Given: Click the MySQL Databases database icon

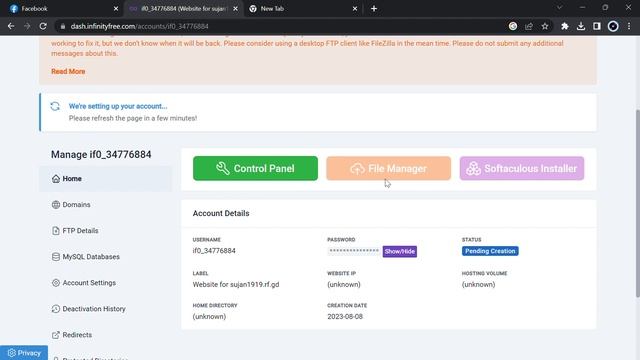Looking at the screenshot, I should pos(56,257).
